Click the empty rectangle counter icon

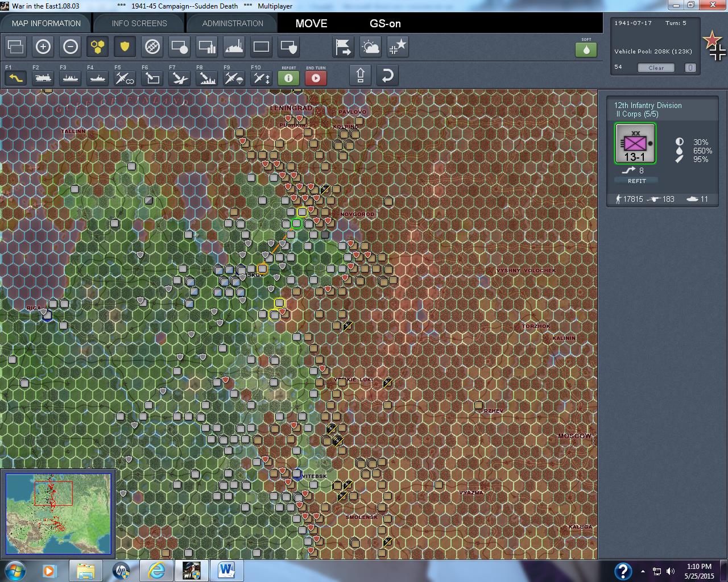[x=262, y=47]
